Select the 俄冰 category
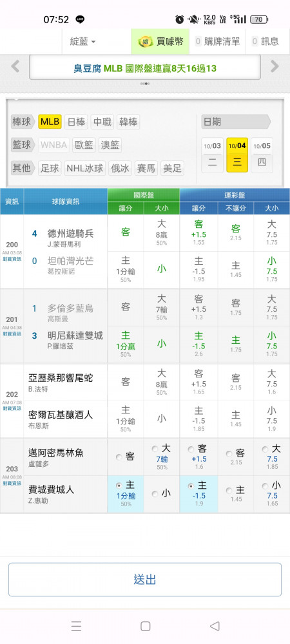290x644 pixels. pyautogui.click(x=120, y=168)
